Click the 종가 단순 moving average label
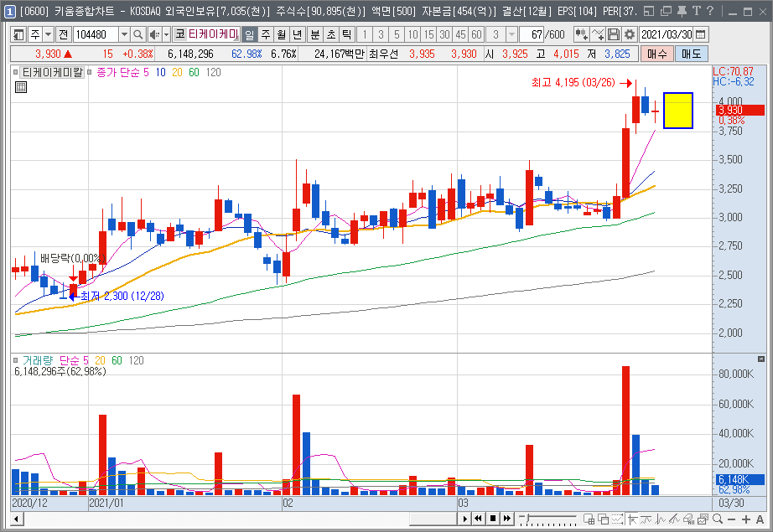773x532 pixels. [x=117, y=72]
